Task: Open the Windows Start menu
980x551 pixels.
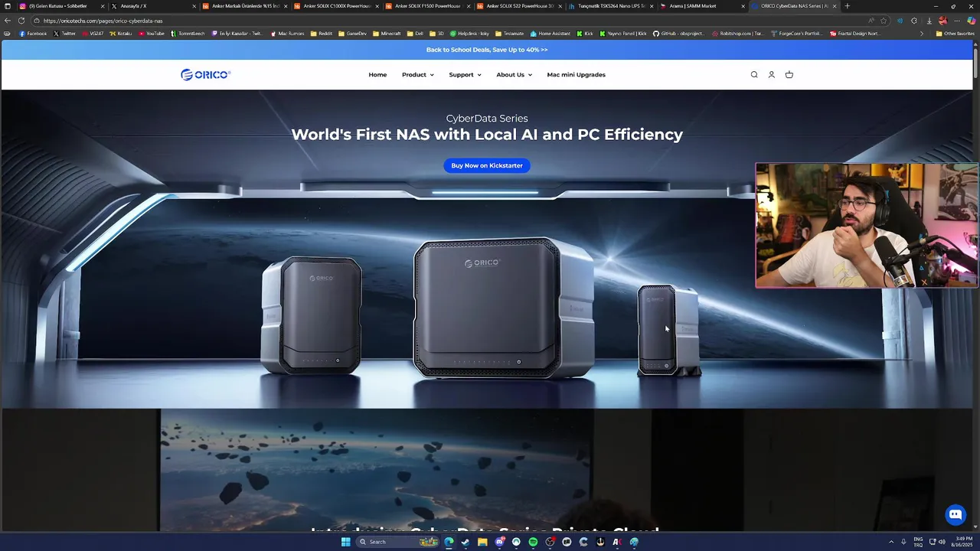Action: pyautogui.click(x=345, y=542)
